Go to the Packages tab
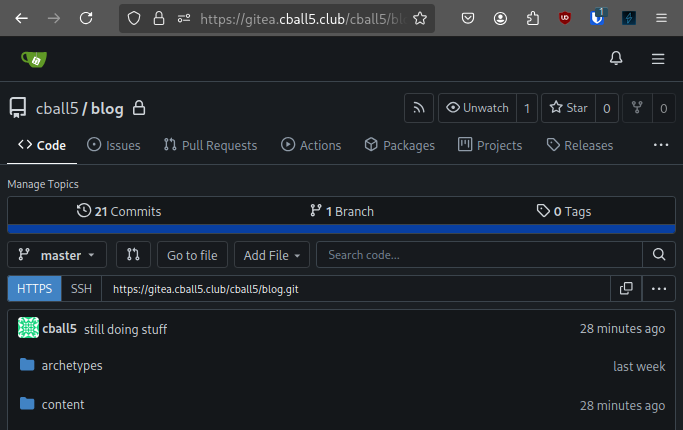The width and height of the screenshot is (683, 430). coord(399,145)
